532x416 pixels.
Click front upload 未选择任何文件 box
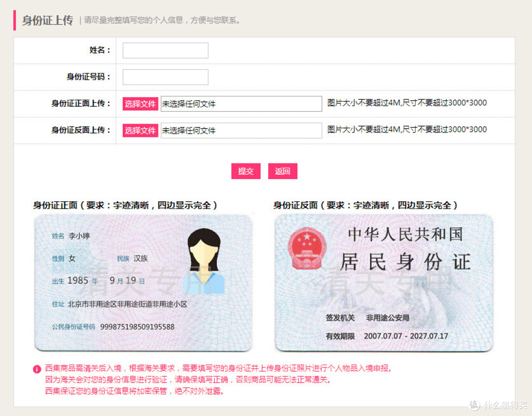pyautogui.click(x=241, y=104)
